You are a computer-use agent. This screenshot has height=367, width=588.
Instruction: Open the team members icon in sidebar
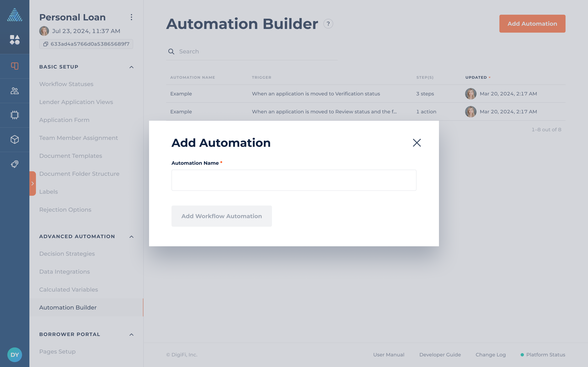[x=14, y=91]
